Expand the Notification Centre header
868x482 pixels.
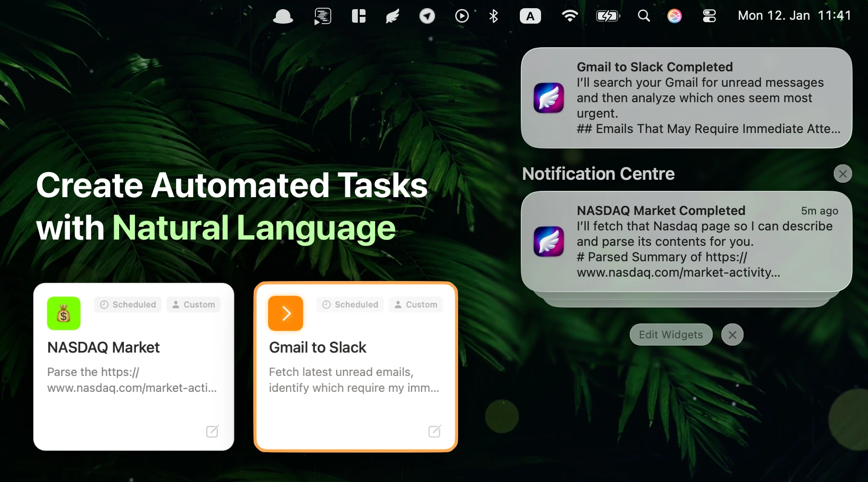pos(598,174)
